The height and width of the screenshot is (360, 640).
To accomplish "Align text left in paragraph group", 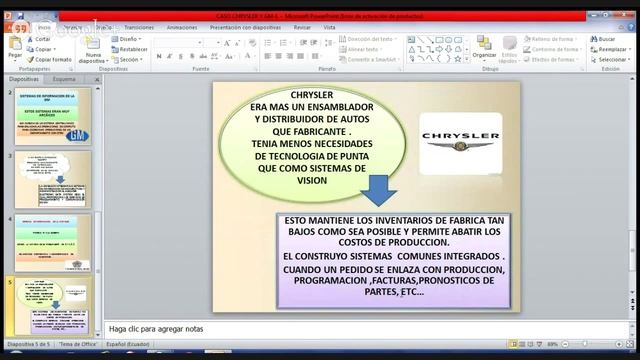I will pos(267,56).
